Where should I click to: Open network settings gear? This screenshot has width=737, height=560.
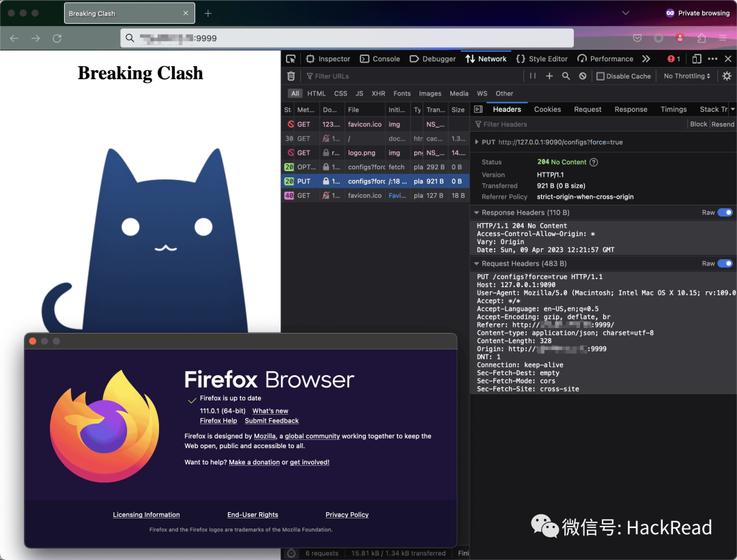(727, 76)
